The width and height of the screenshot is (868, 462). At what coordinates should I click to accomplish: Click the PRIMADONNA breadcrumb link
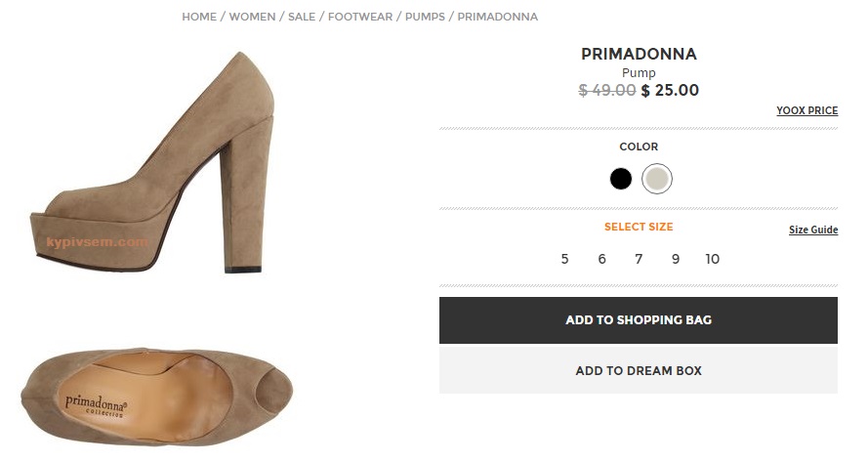pos(497,17)
